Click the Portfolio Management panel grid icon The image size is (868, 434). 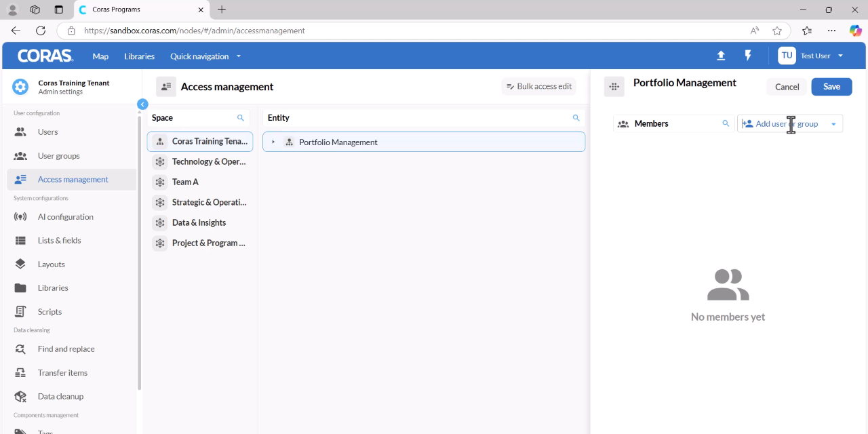614,87
